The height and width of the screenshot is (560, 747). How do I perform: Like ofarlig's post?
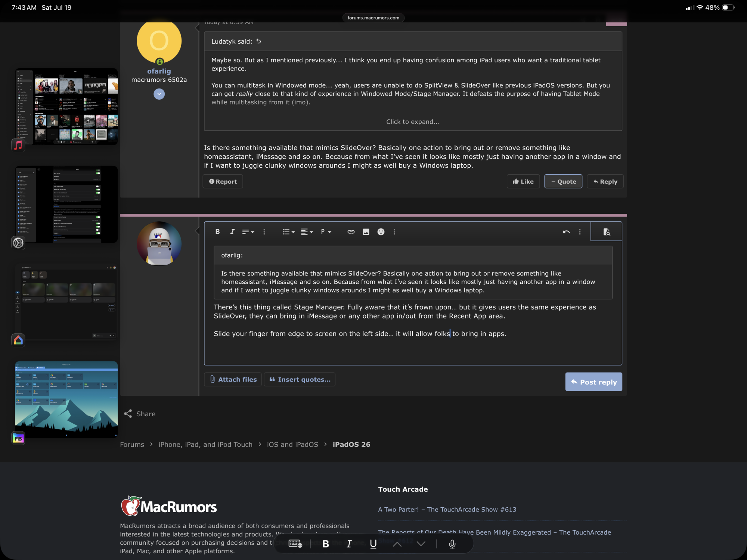pos(523,181)
